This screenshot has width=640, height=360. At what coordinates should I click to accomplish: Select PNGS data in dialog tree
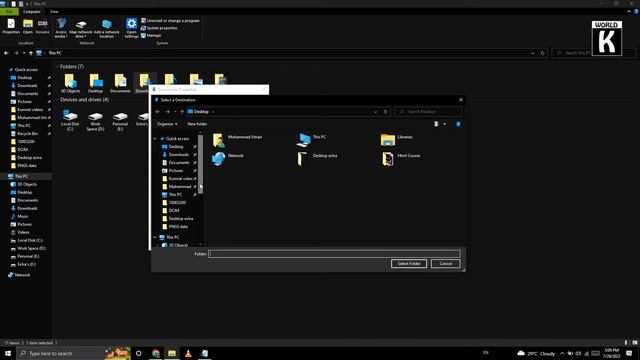click(175, 227)
